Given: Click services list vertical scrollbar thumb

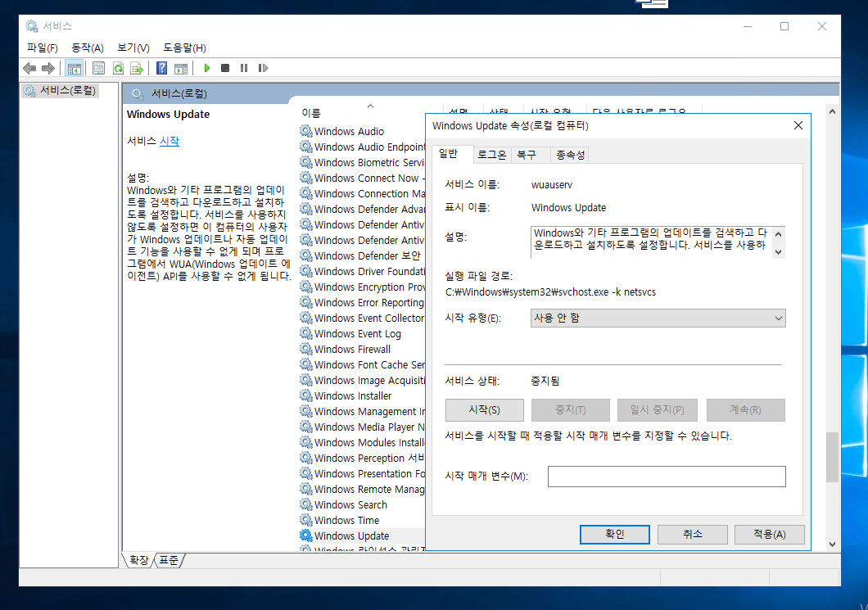Looking at the screenshot, I should pyautogui.click(x=832, y=457).
